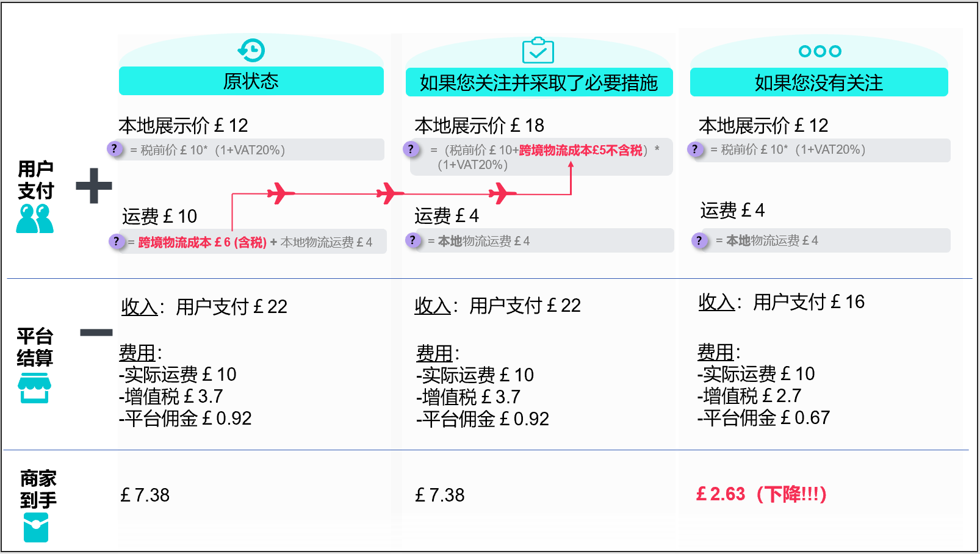Click underlined 费用 in the 原状态 column
The height and width of the screenshot is (554, 980).
coord(137,353)
